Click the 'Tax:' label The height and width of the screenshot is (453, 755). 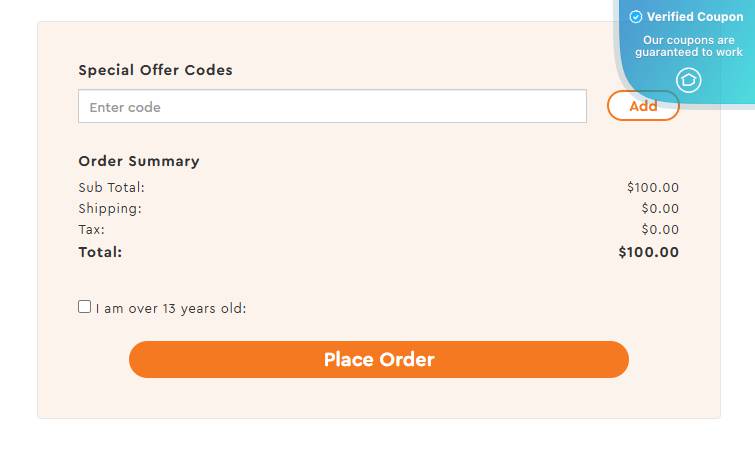click(x=91, y=230)
